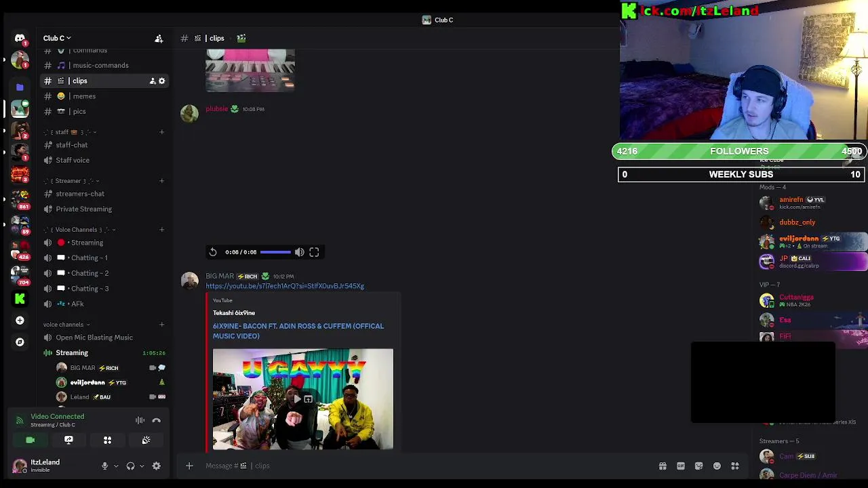This screenshot has height=488, width=868.
Task: Open the server folder icon
Action: 20,87
